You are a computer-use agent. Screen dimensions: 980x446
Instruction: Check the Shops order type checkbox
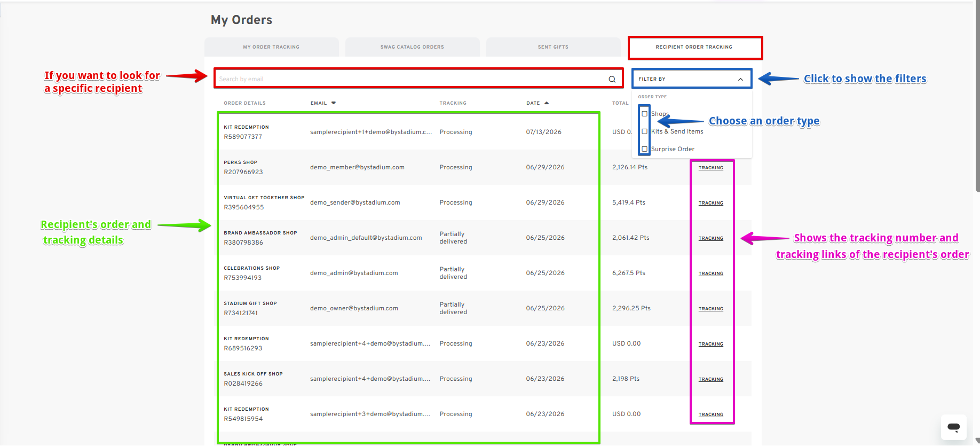coord(644,114)
